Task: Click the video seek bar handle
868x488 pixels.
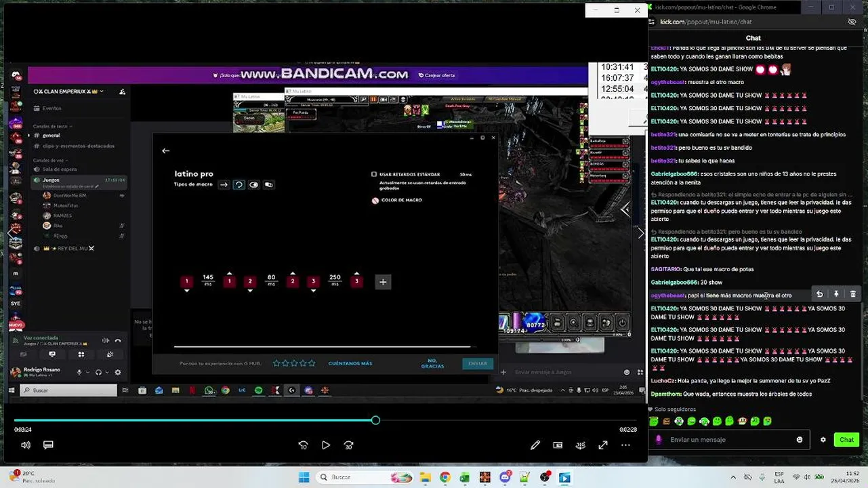Action: pos(375,420)
